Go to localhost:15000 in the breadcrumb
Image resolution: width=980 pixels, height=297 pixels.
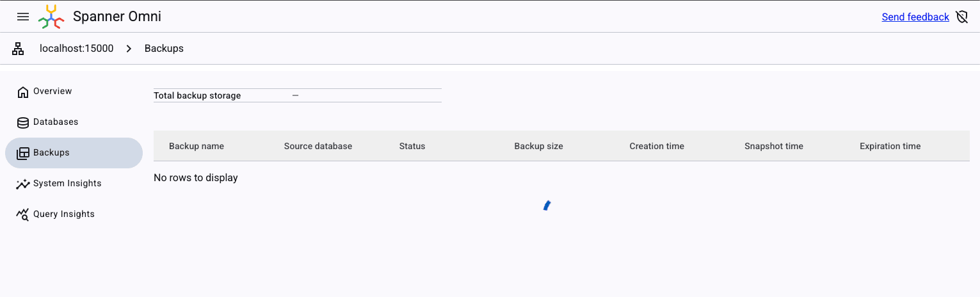[76, 49]
